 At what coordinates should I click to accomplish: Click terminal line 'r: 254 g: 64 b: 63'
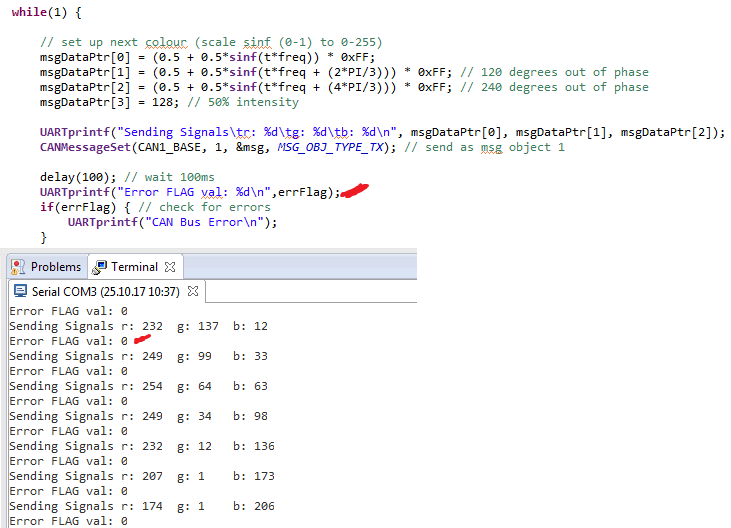pyautogui.click(x=138, y=386)
